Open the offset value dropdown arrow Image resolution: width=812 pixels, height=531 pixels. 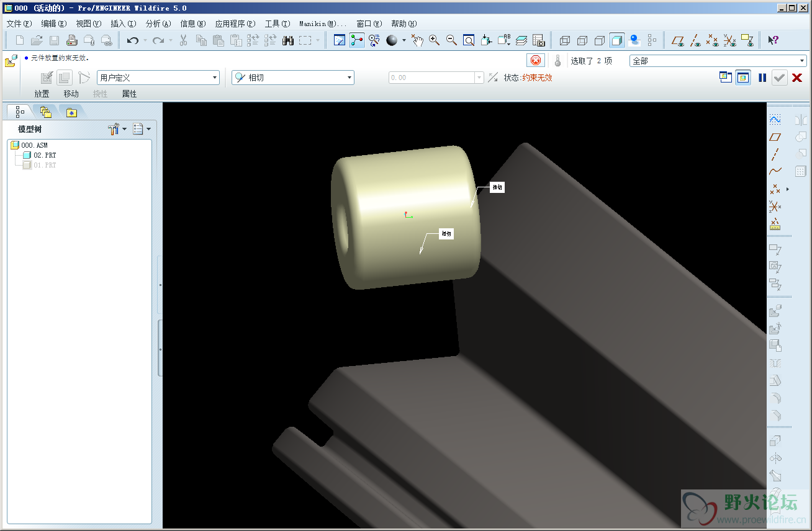coord(479,78)
